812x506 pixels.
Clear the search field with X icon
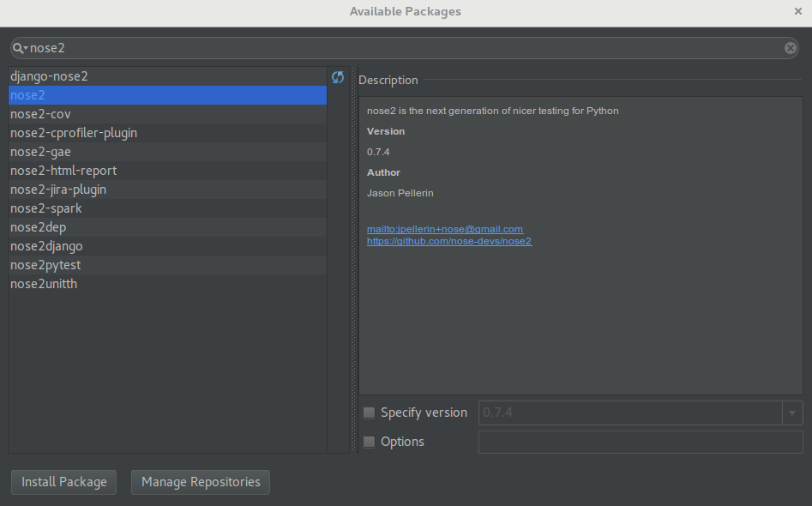(x=791, y=48)
